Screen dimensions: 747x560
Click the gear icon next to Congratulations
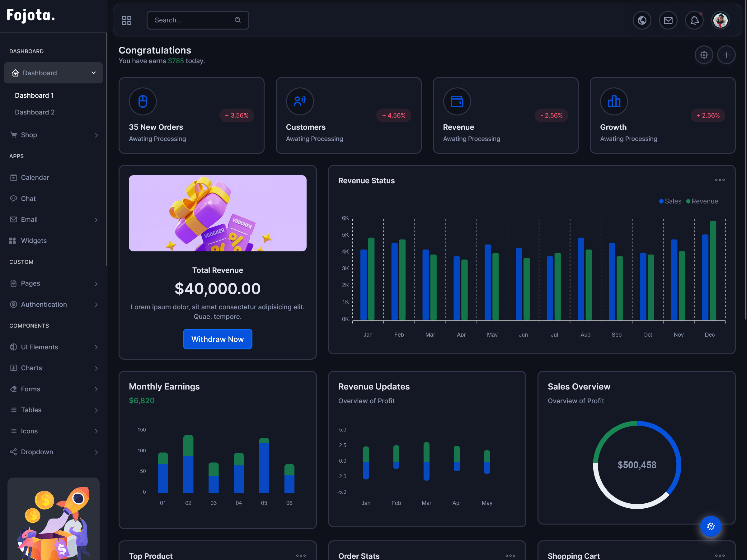pyautogui.click(x=704, y=55)
